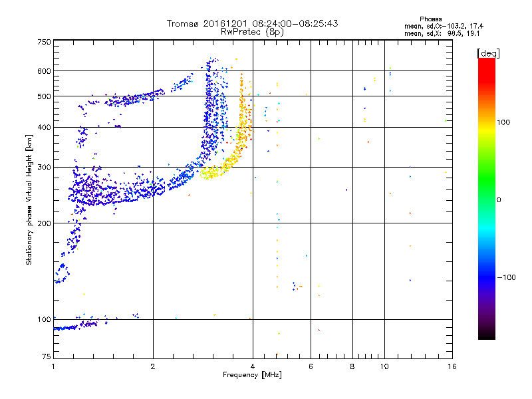This screenshot has height=399, width=532.
Task: Click the 'RwPretec (8p)' subtitle
Action: click(x=252, y=32)
